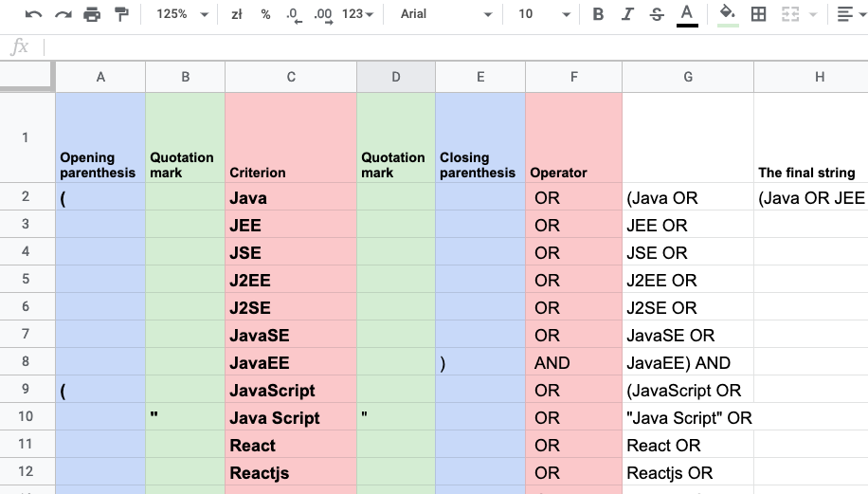Select the "JSE" cell in column C
Viewport: 868px width, 494px height.
[291, 251]
